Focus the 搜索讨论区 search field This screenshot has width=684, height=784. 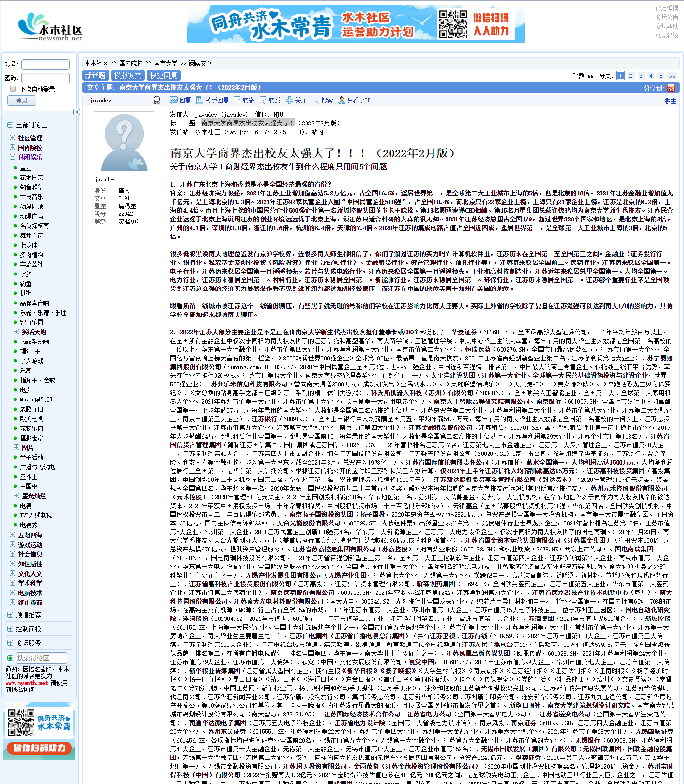(x=41, y=658)
